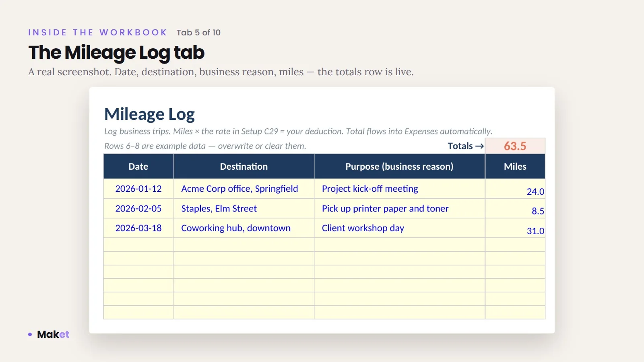Select the date cell 2026-03-18

coord(138,228)
